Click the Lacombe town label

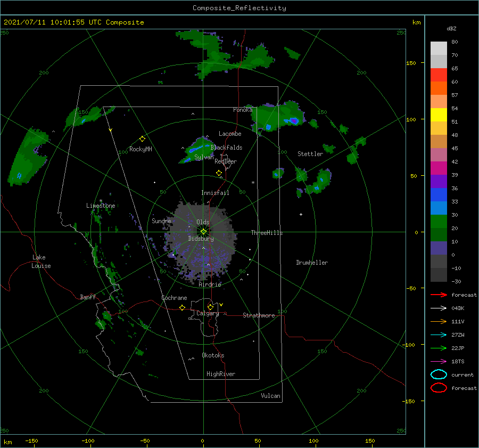230,134
